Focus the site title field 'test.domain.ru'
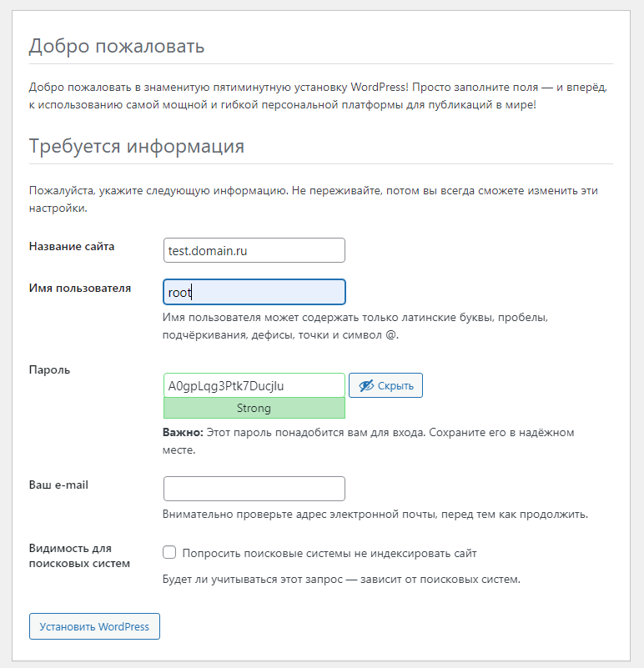The height and width of the screenshot is (668, 644). (254, 250)
